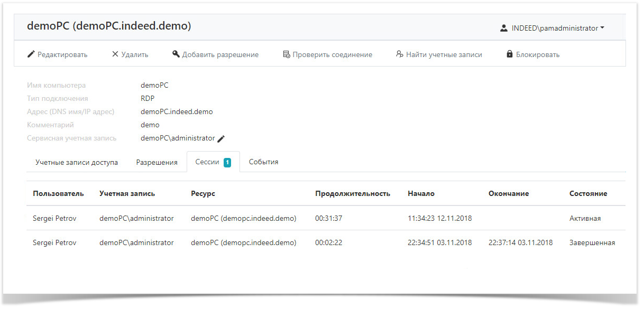The image size is (644, 309).
Task: Sort by the Продолжительность column header
Action: click(353, 194)
